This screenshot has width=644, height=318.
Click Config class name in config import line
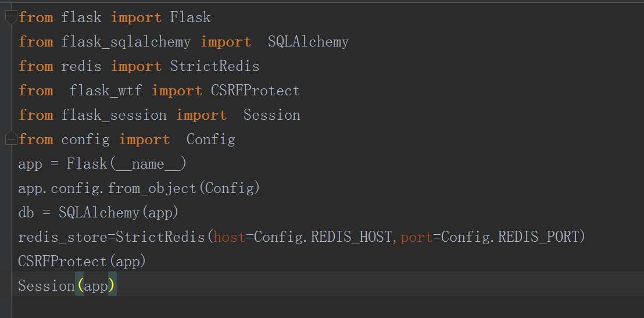coord(210,140)
